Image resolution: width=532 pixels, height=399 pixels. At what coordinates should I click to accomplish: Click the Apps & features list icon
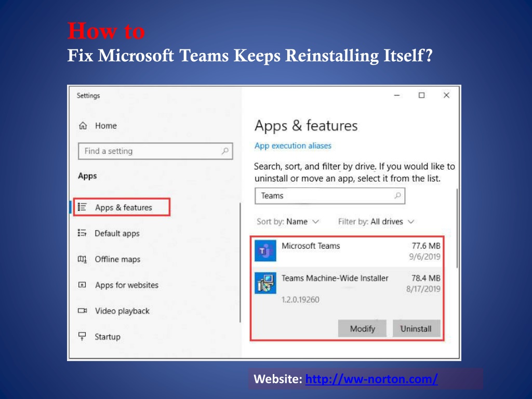tap(82, 207)
